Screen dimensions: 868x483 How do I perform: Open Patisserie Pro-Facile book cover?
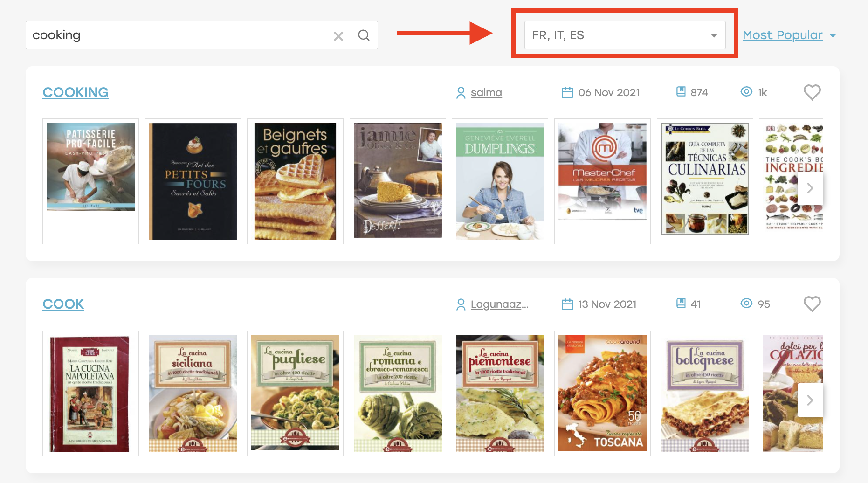click(x=90, y=166)
